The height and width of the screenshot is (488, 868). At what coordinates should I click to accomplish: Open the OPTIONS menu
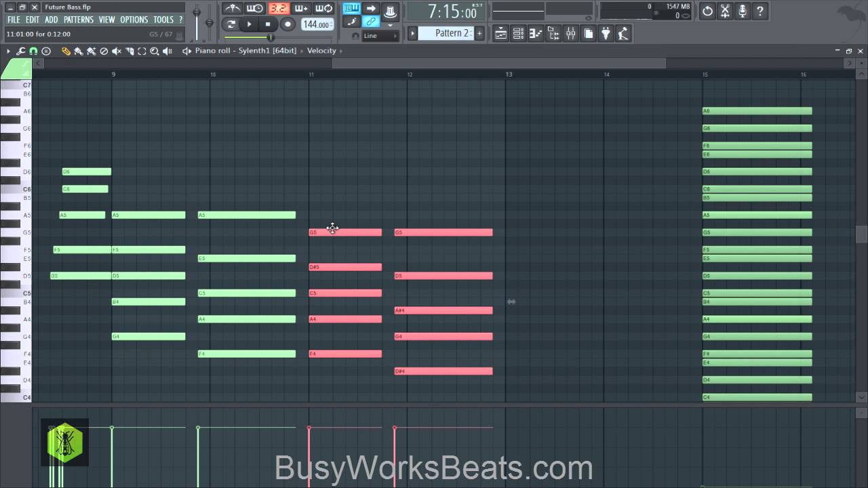click(134, 20)
